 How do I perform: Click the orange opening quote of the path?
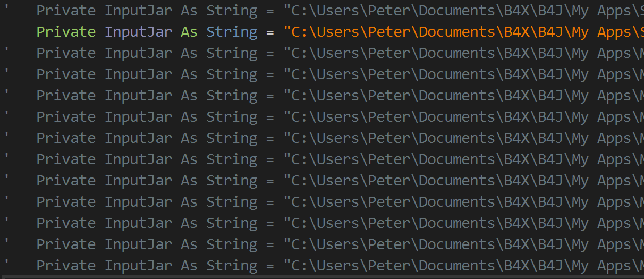coord(287,32)
